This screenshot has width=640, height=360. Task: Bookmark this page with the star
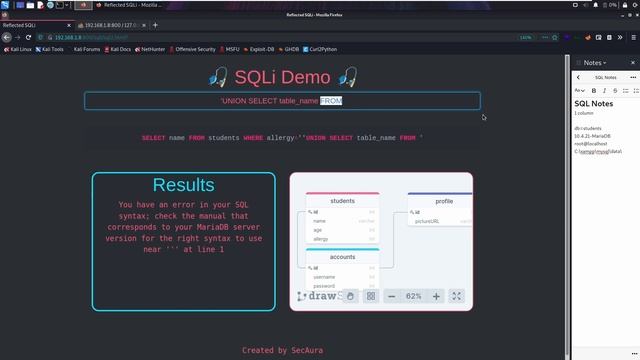[555, 38]
